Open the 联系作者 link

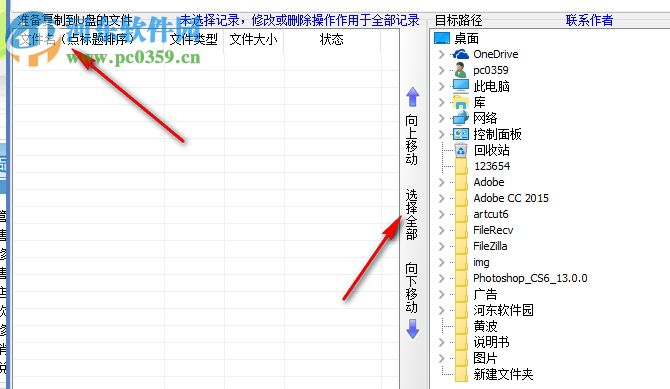pos(589,20)
